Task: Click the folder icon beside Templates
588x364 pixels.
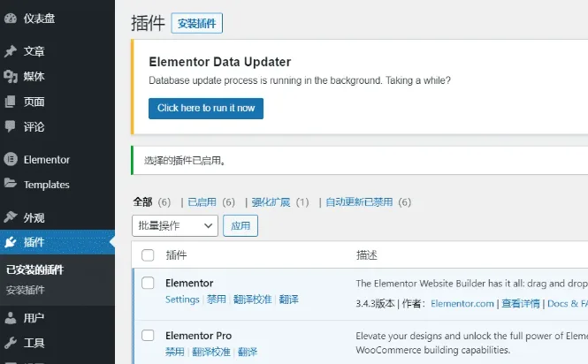Action: pyautogui.click(x=11, y=183)
